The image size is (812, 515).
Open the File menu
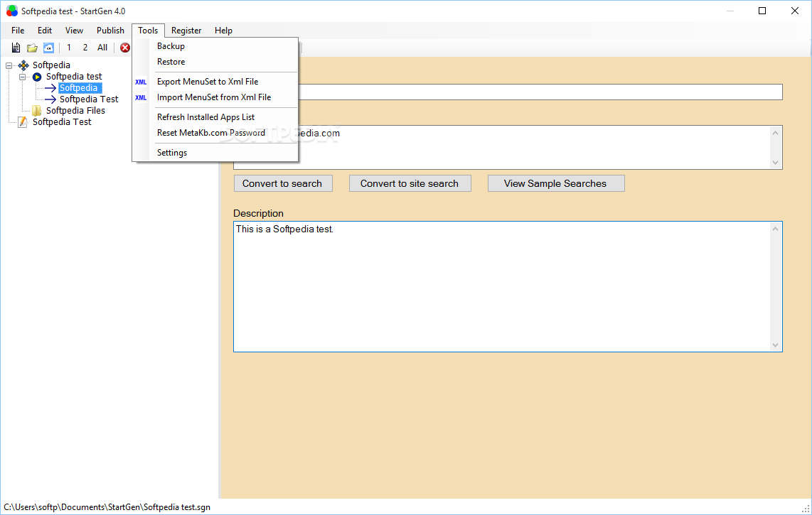(18, 31)
